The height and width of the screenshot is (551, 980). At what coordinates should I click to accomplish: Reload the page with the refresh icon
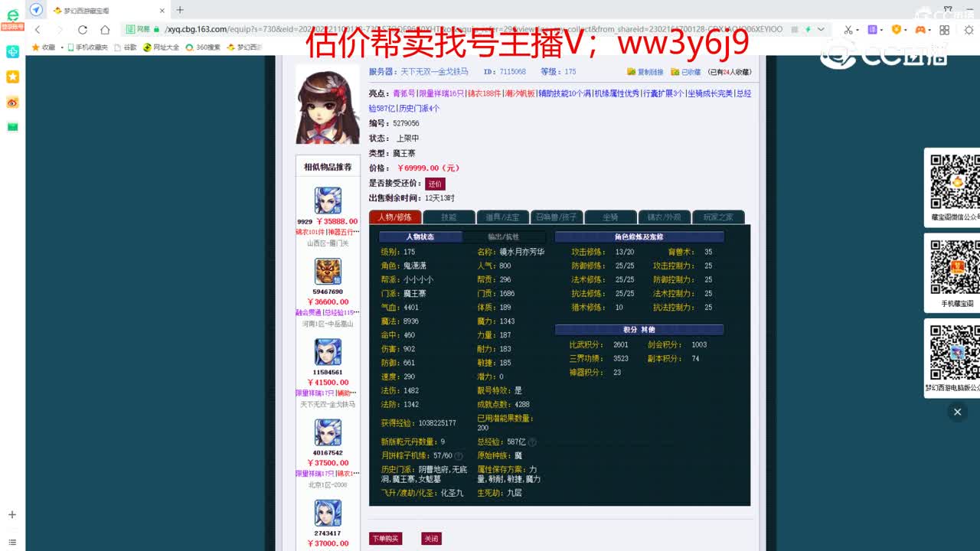(83, 30)
